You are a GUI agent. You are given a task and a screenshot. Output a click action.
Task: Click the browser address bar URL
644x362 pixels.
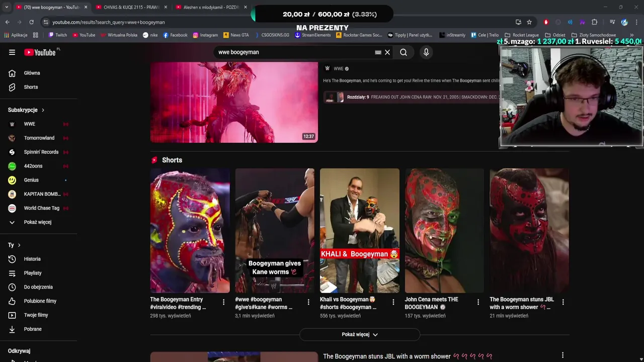(x=109, y=22)
